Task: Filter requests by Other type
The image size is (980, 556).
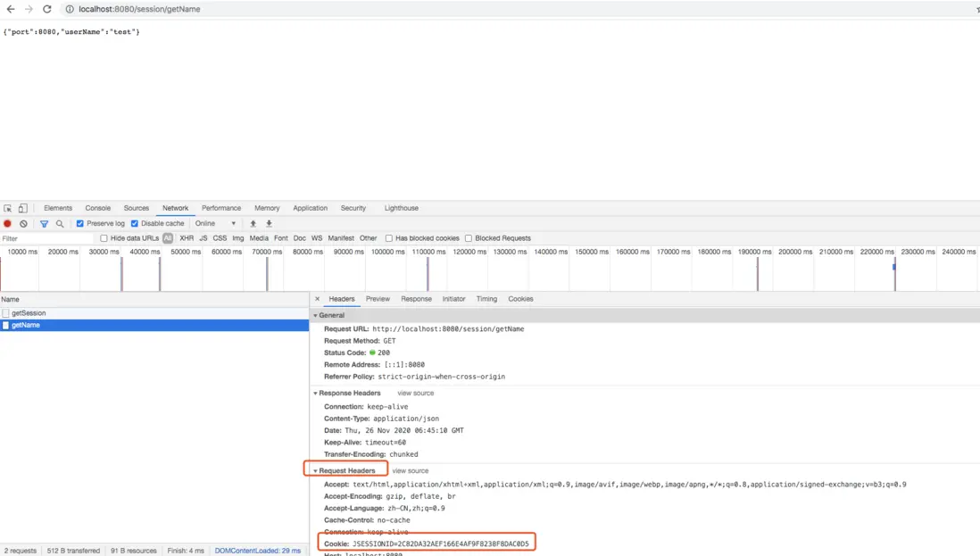Action: pos(368,238)
